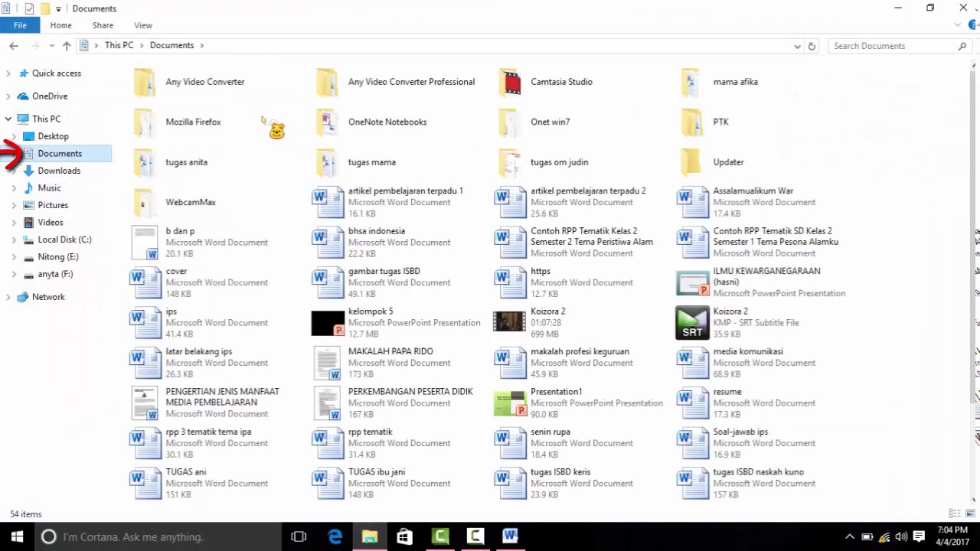Open the Updater folder icon
This screenshot has height=551, width=980.
[x=692, y=162]
